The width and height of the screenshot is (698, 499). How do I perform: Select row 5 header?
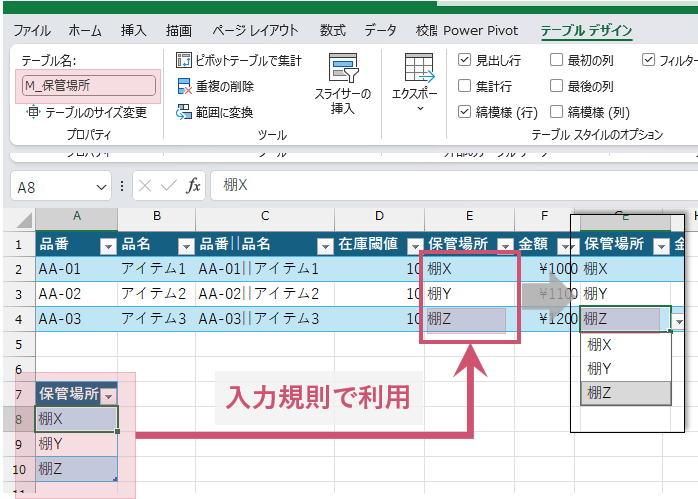pos(19,344)
